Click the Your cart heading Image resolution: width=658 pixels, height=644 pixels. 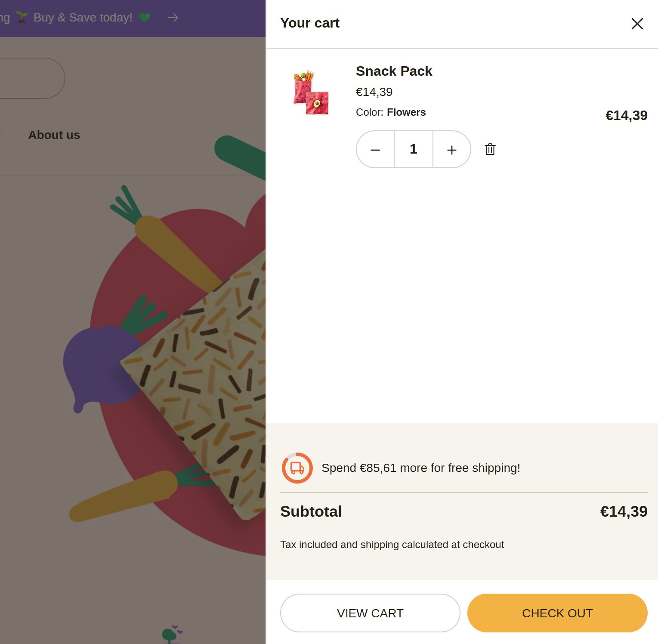pyautogui.click(x=310, y=23)
